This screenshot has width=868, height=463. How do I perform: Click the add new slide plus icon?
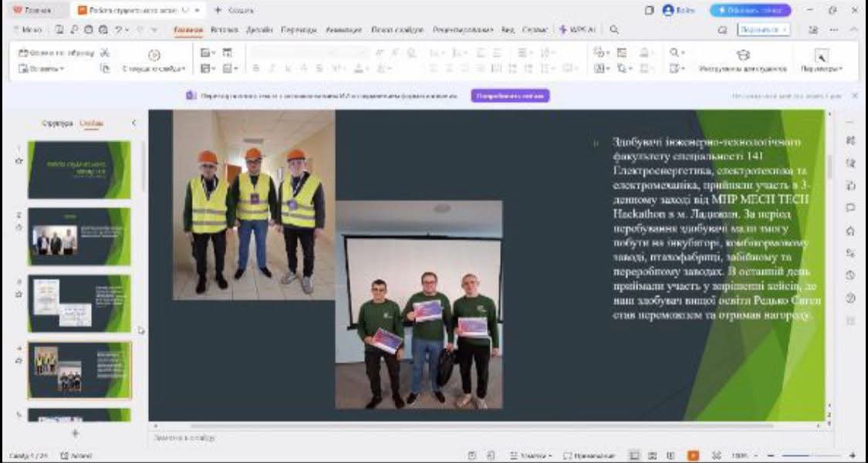click(x=75, y=433)
